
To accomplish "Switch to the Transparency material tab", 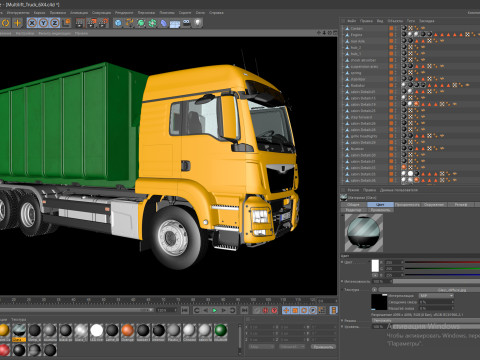I will [x=407, y=204].
